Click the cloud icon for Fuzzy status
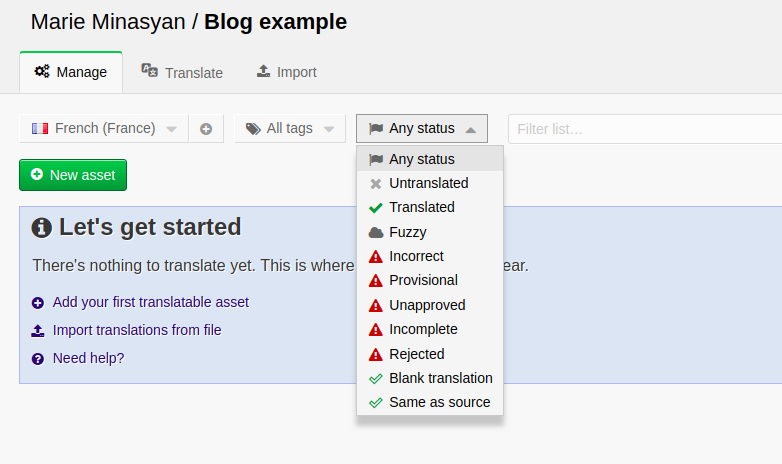 [376, 232]
